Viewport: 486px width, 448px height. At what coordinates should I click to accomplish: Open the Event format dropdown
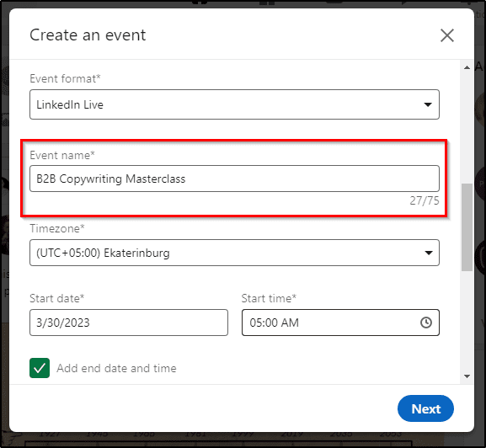pyautogui.click(x=234, y=104)
